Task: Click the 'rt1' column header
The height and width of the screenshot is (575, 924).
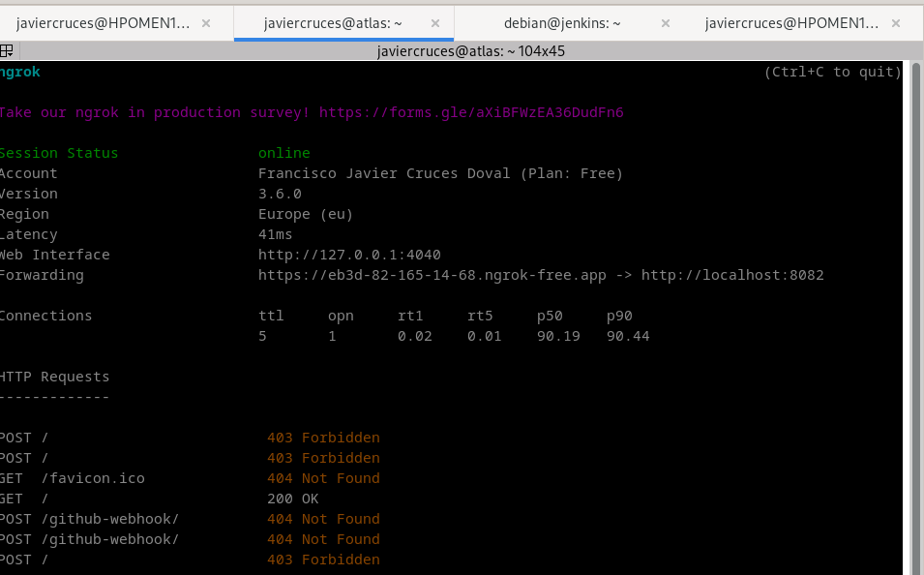Action: coord(410,317)
